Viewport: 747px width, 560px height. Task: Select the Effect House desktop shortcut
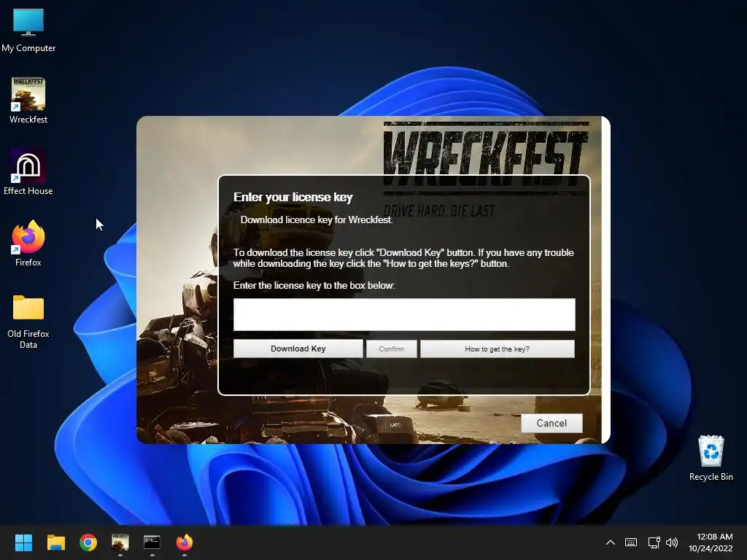click(28, 172)
